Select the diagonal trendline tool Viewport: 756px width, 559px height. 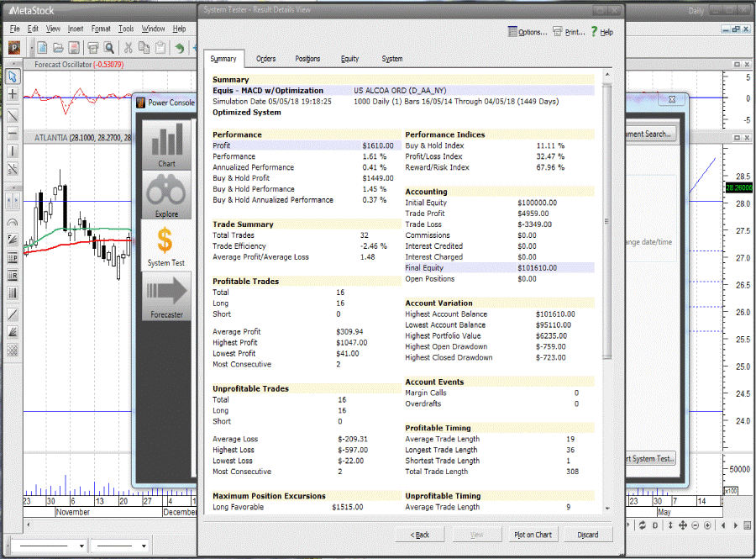13,116
